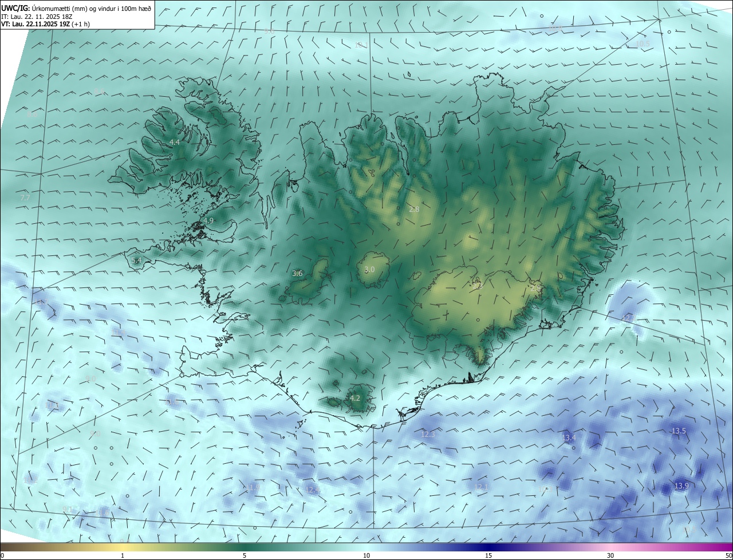Click the 4.9 value label on the map

point(208,220)
